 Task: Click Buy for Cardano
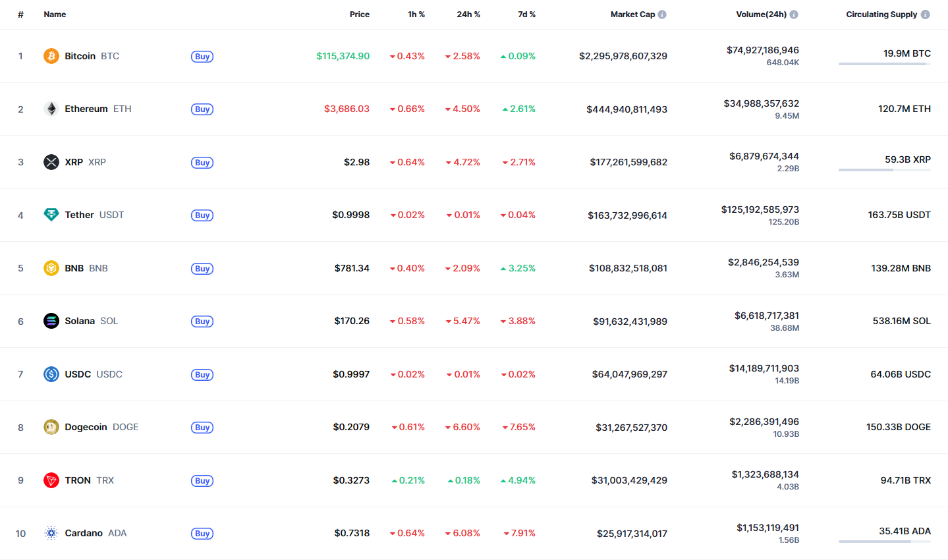(202, 534)
